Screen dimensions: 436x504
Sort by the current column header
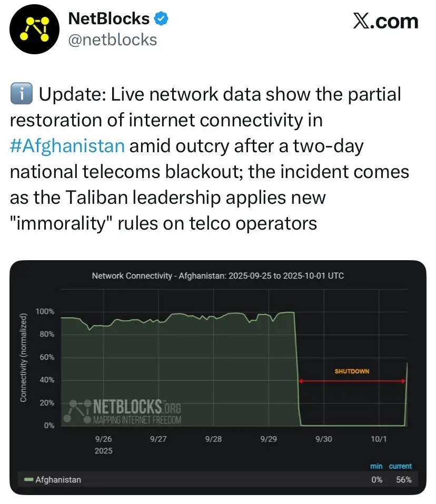pos(400,466)
